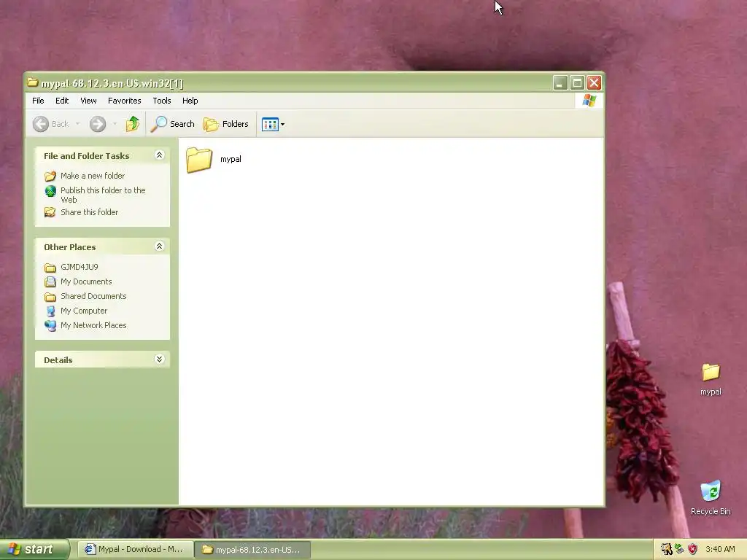Maximize the Explorer window

577,83
